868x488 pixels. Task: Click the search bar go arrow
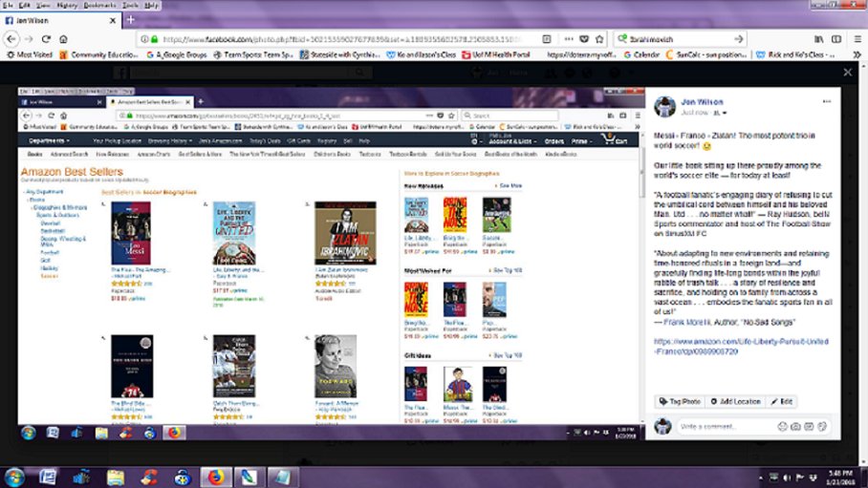click(738, 39)
